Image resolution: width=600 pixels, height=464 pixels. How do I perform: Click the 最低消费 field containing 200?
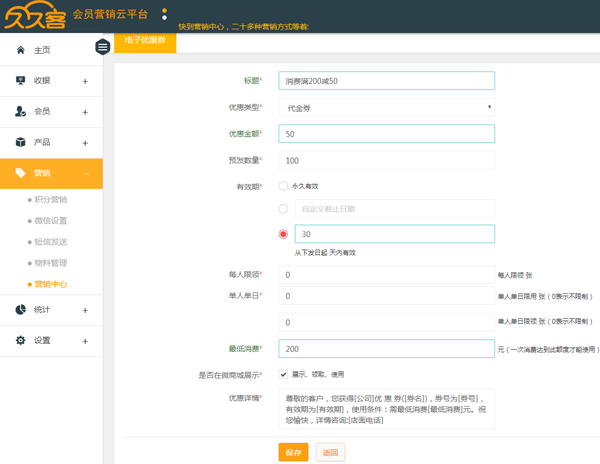(386, 350)
